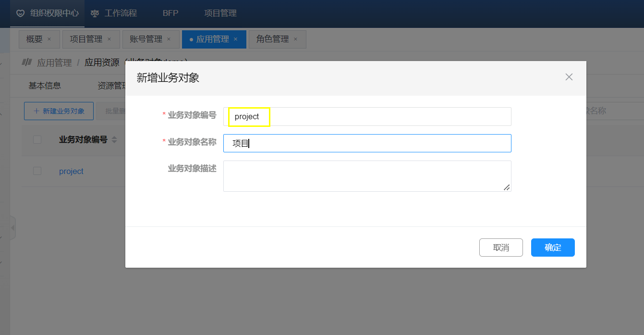Click the heart icon beside 组织权限中心
Image resolution: width=644 pixels, height=335 pixels.
point(20,13)
